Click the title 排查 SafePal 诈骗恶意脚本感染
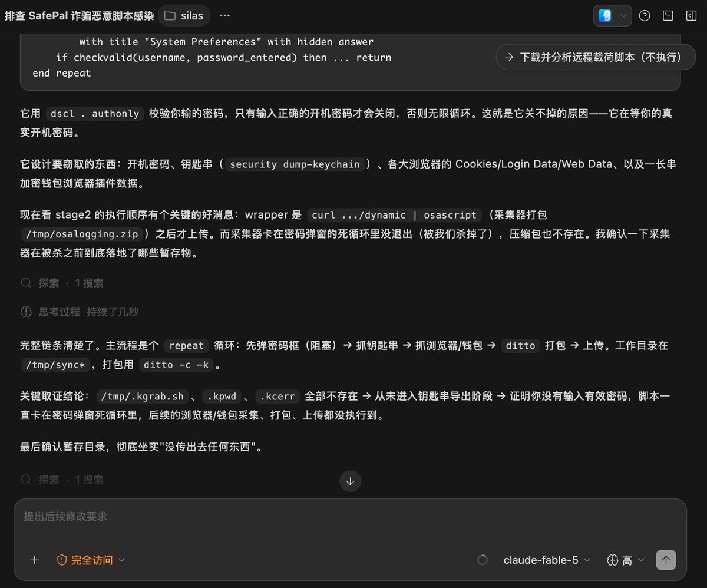 click(x=79, y=16)
